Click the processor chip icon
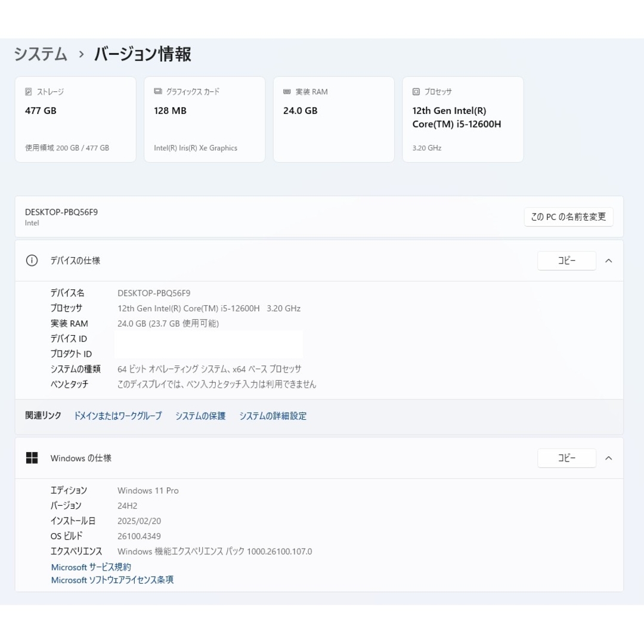 [416, 92]
